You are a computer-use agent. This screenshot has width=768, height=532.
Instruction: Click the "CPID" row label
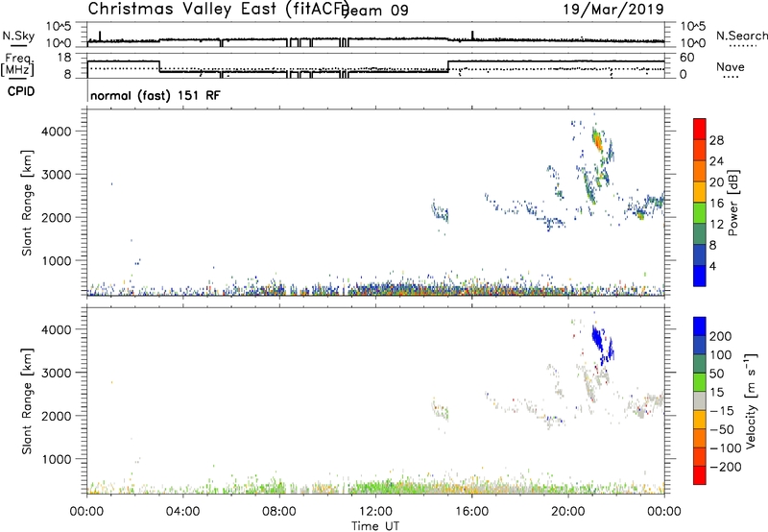pyautogui.click(x=21, y=91)
